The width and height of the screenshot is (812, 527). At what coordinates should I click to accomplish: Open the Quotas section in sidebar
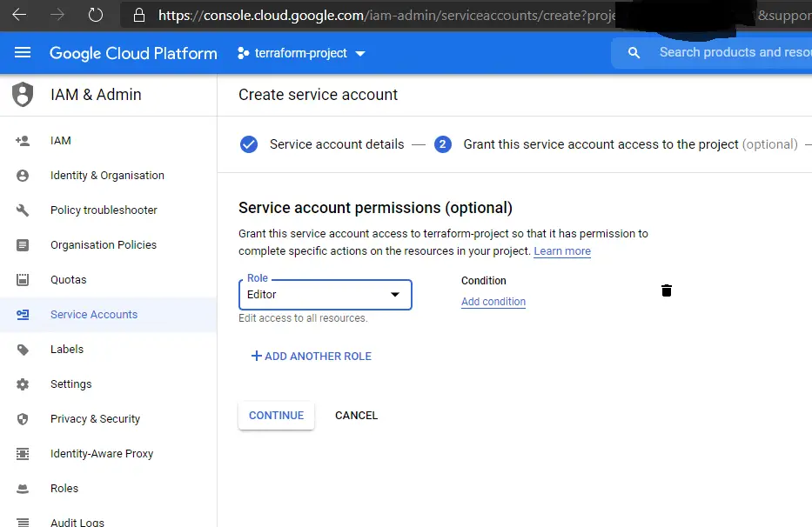click(x=68, y=279)
